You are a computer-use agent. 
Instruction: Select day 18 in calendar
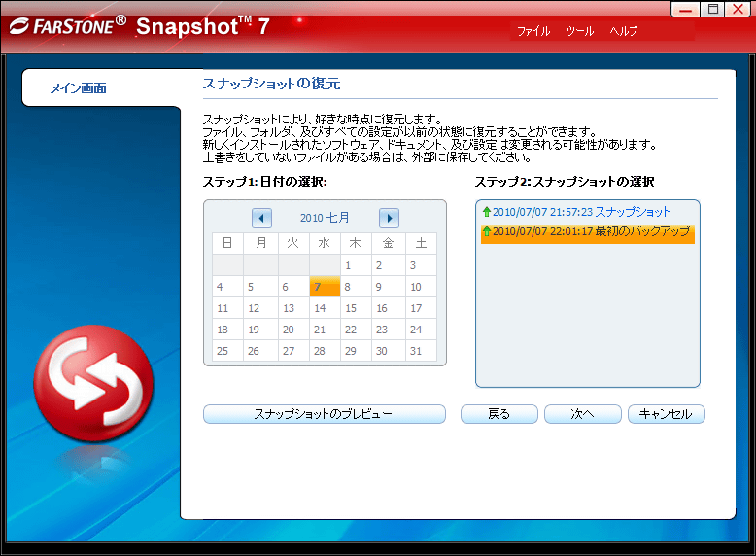227,330
